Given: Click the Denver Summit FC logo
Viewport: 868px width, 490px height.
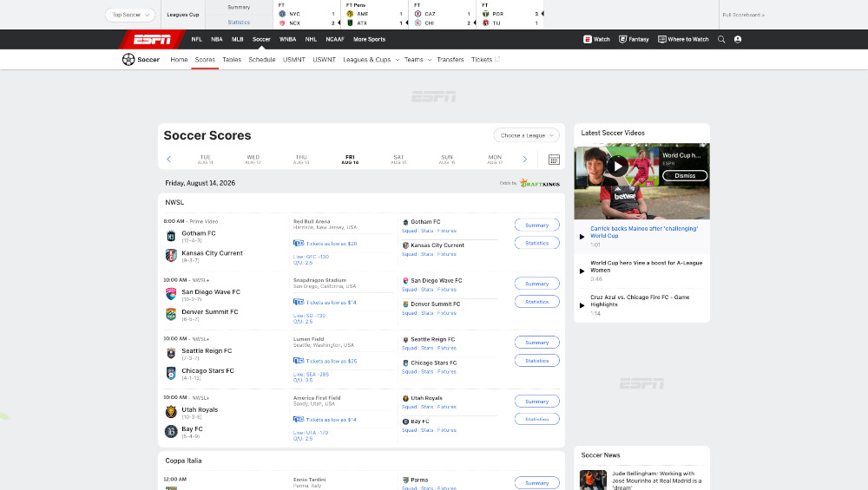Looking at the screenshot, I should [x=171, y=314].
